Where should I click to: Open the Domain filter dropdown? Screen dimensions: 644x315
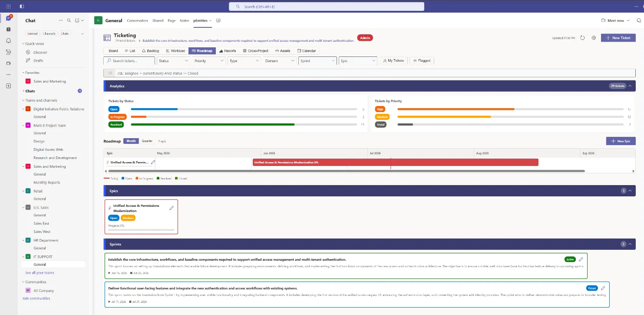(x=280, y=61)
